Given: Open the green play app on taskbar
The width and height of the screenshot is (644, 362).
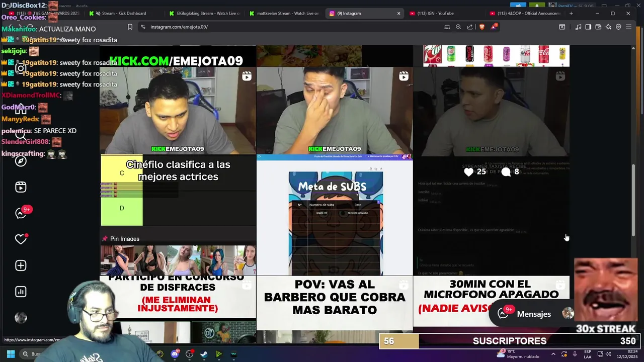Looking at the screenshot, I should click(218, 354).
